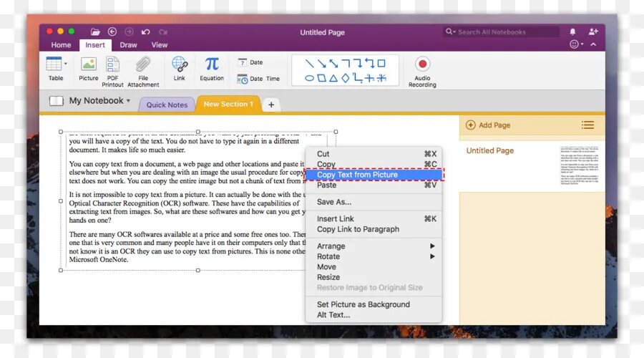
Task: Select the diamond shape
Action: 346,77
